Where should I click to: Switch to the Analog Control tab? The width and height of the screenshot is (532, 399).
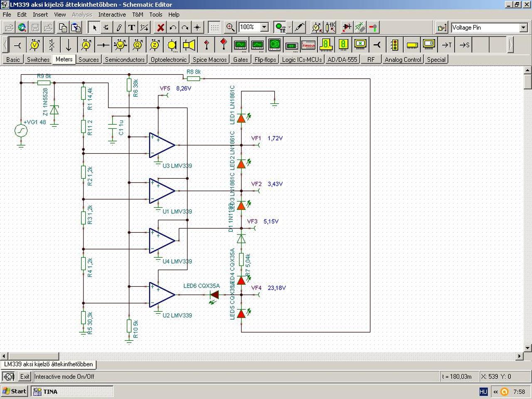tap(403, 59)
